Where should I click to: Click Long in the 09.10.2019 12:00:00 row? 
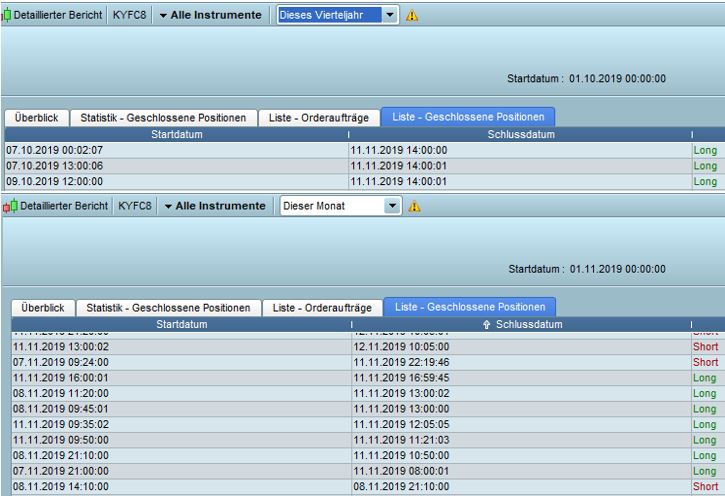[705, 182]
